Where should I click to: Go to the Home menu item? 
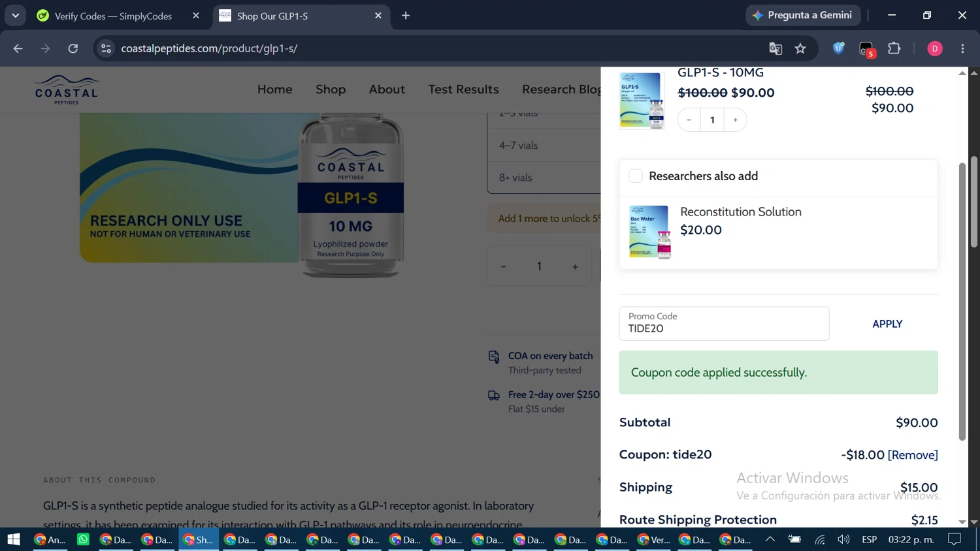point(275,89)
